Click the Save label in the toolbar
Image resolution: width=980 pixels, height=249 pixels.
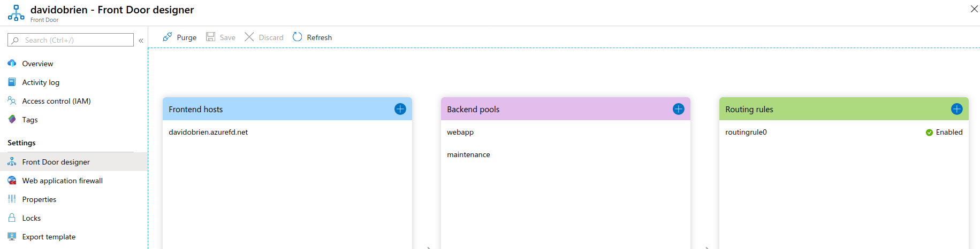coord(227,37)
